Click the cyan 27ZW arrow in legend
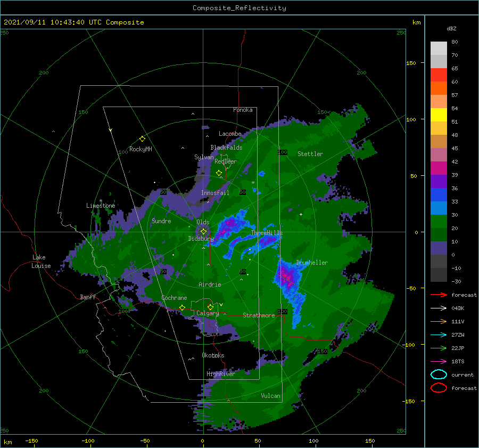The height and width of the screenshot is (448, 479). point(439,335)
